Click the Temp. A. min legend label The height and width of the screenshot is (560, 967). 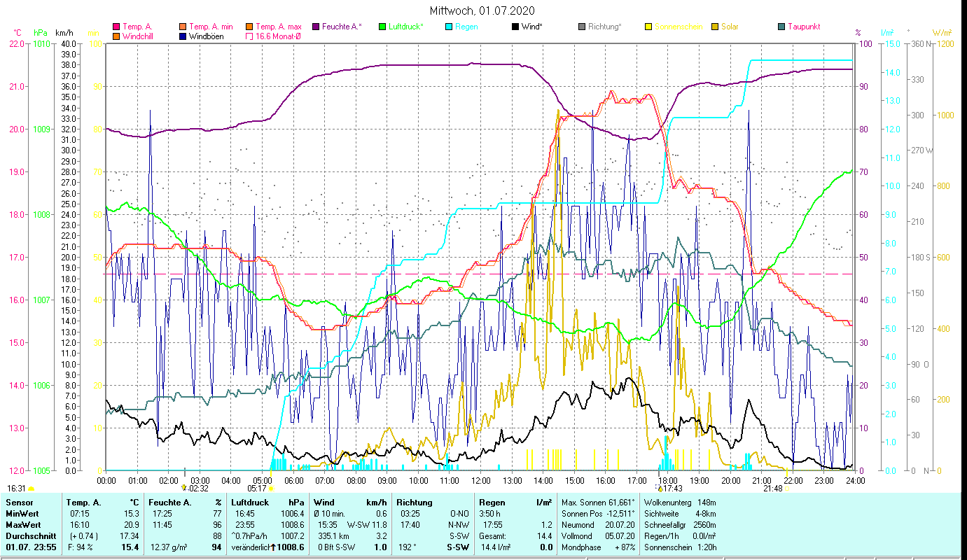pyautogui.click(x=211, y=27)
